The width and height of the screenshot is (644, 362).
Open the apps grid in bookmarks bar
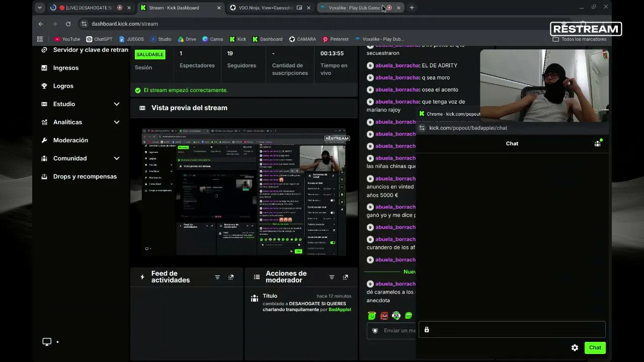tap(40, 39)
